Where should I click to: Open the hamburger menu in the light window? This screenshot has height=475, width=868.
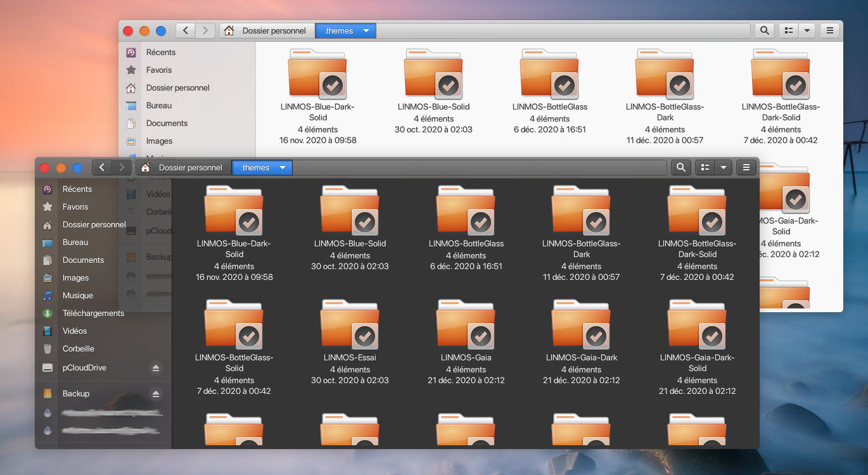(x=830, y=30)
